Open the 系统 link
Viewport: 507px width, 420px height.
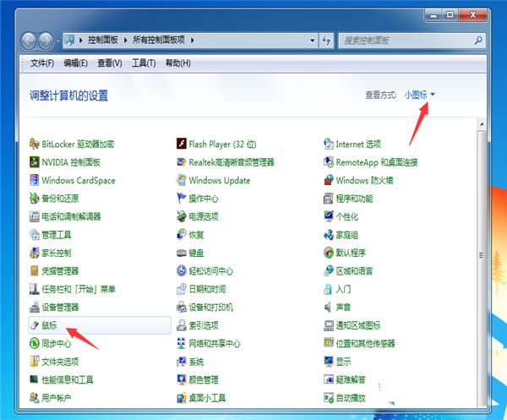tap(196, 362)
